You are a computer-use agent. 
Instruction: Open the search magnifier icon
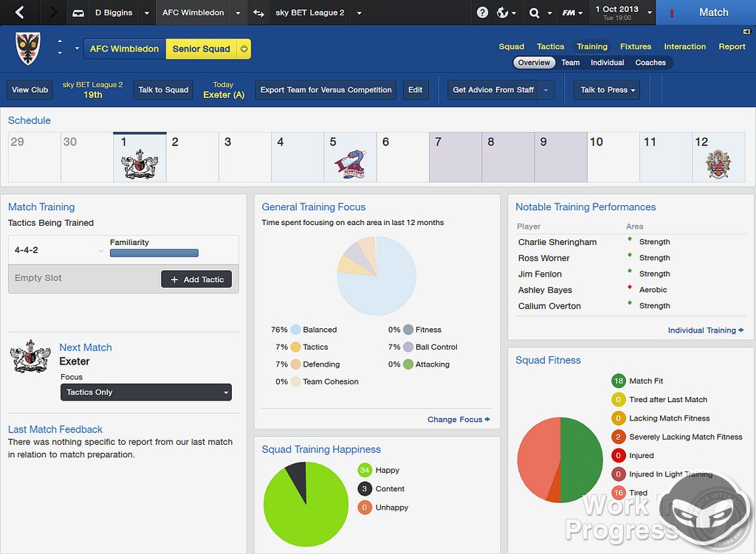click(x=534, y=13)
